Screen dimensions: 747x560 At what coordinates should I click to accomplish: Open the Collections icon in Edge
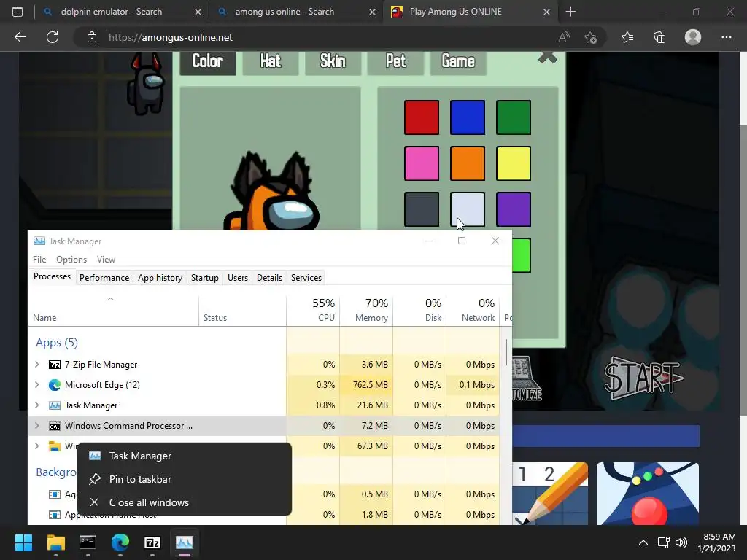point(659,37)
